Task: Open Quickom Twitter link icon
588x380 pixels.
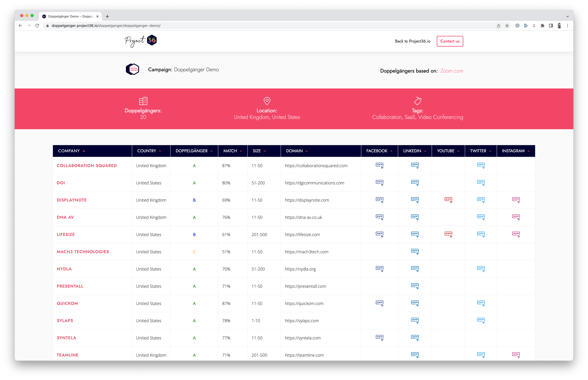Action: coord(481,303)
